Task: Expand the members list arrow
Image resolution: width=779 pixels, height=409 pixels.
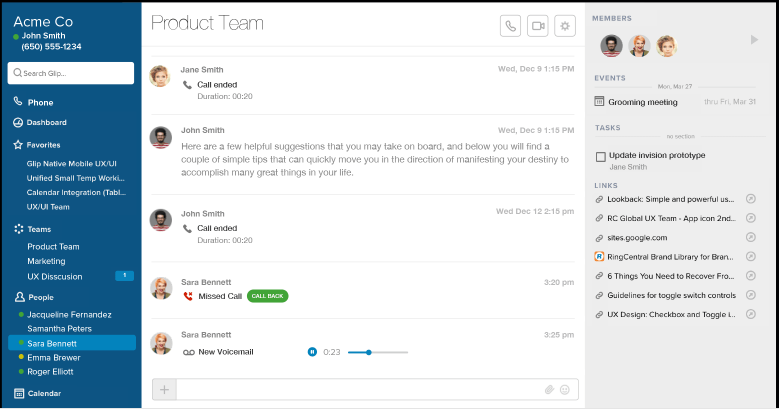Action: coord(754,40)
